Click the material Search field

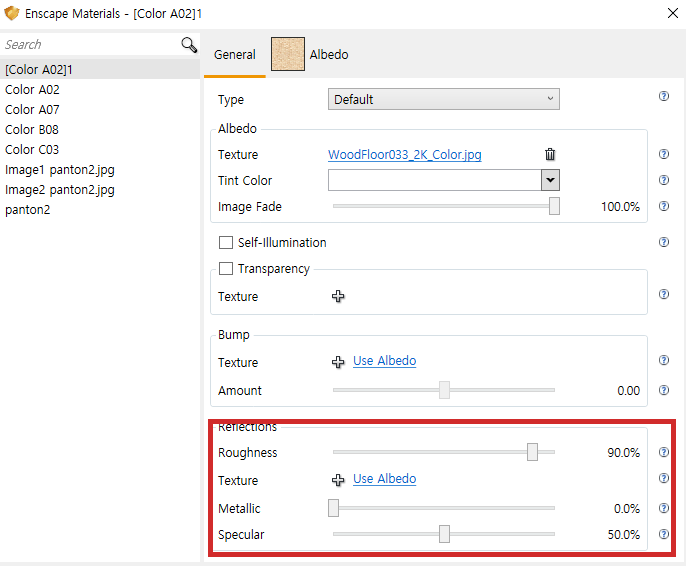[88, 45]
